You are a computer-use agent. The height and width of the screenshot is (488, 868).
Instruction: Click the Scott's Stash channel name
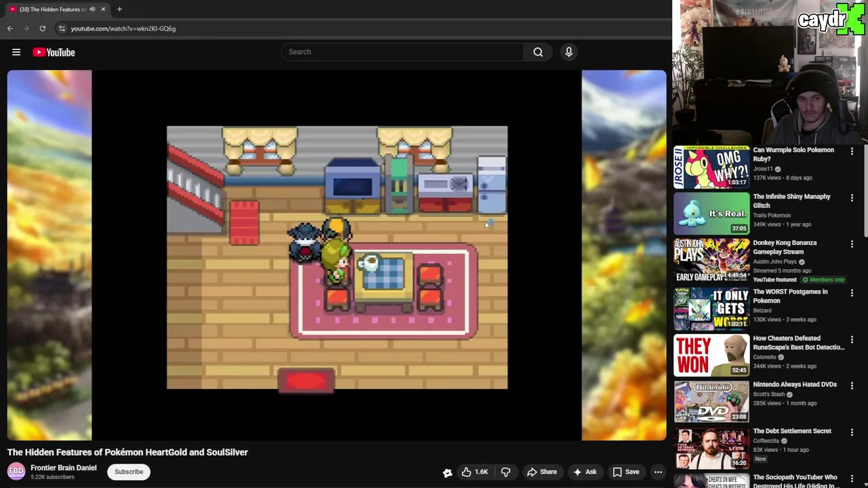769,394
